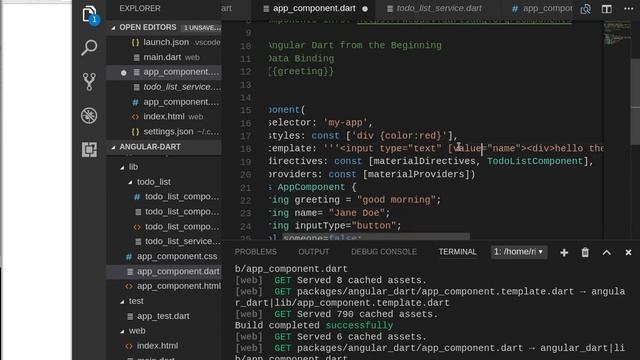640x360 pixels.
Task: Click the "Jane Doe" string on line 23
Action: [356, 213]
